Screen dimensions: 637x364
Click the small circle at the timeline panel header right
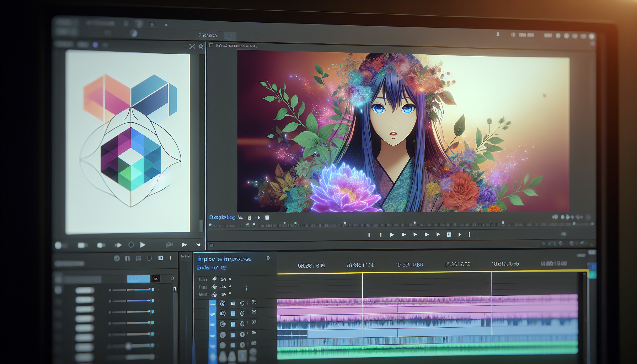[x=268, y=258]
